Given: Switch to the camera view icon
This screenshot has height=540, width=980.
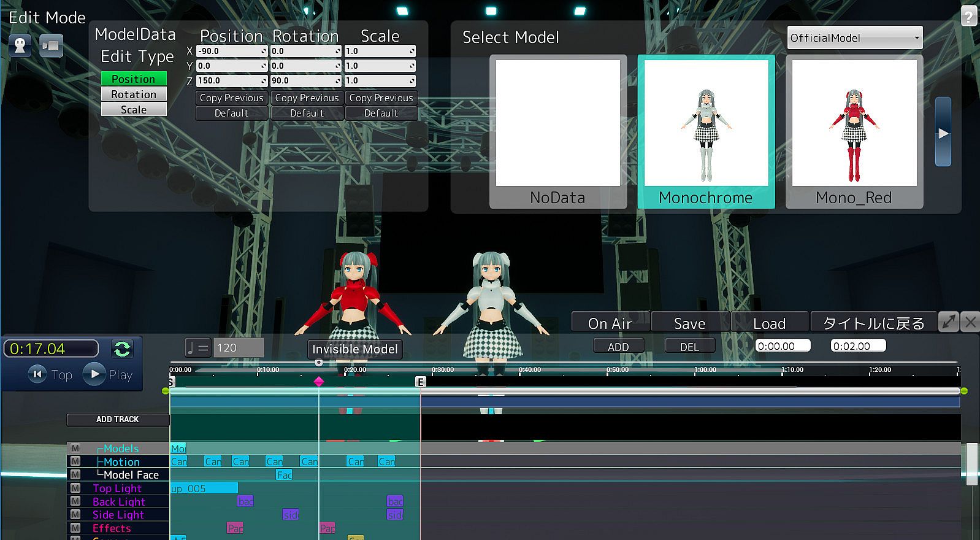Looking at the screenshot, I should pos(52,45).
